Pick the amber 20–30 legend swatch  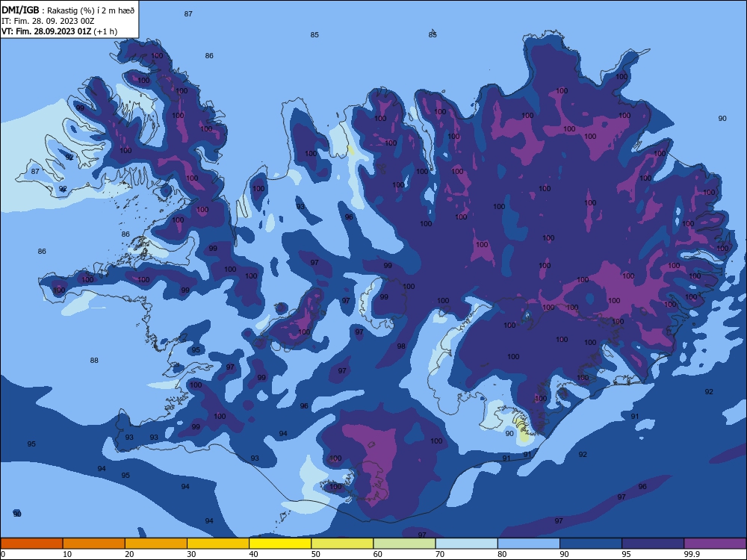pyautogui.click(x=156, y=544)
